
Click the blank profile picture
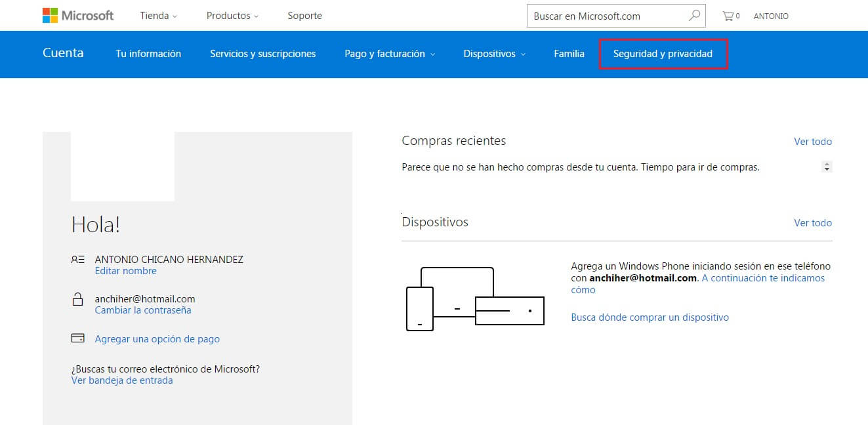tap(123, 166)
